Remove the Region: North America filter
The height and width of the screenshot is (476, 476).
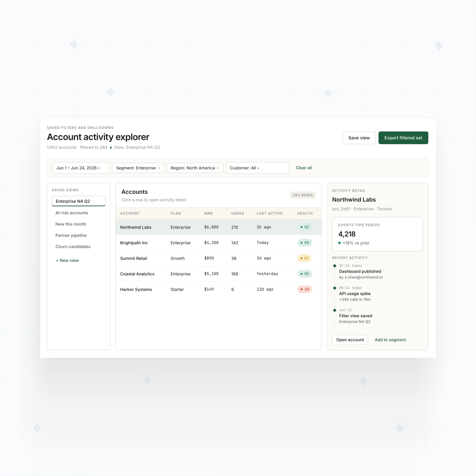tap(218, 168)
